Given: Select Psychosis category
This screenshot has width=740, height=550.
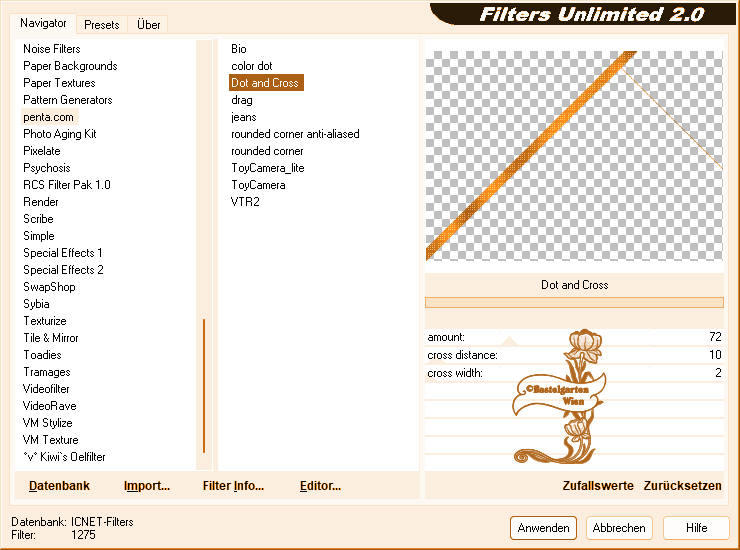Looking at the screenshot, I should [47, 168].
